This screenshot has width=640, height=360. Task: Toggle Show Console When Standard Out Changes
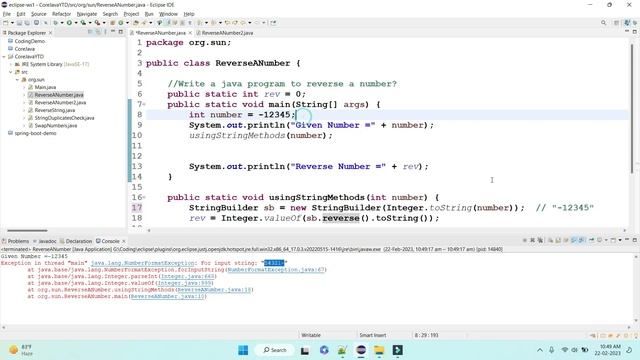coord(573,240)
